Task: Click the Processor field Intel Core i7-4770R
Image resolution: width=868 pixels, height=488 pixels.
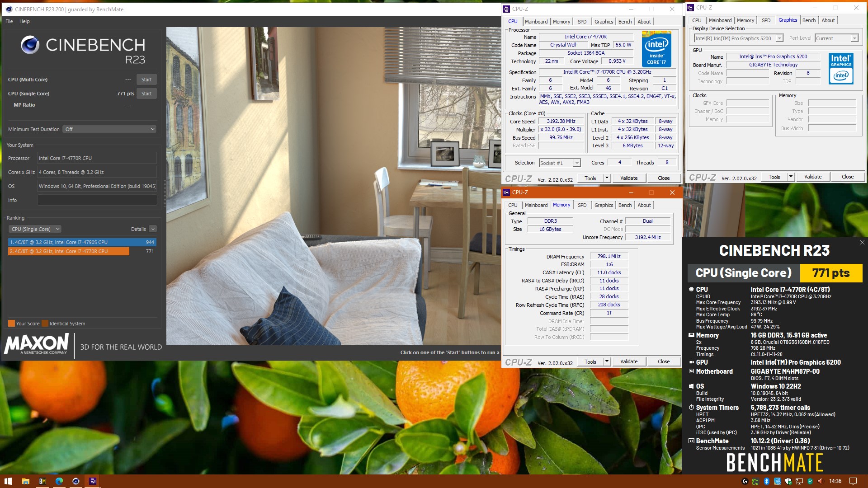Action: (x=97, y=158)
